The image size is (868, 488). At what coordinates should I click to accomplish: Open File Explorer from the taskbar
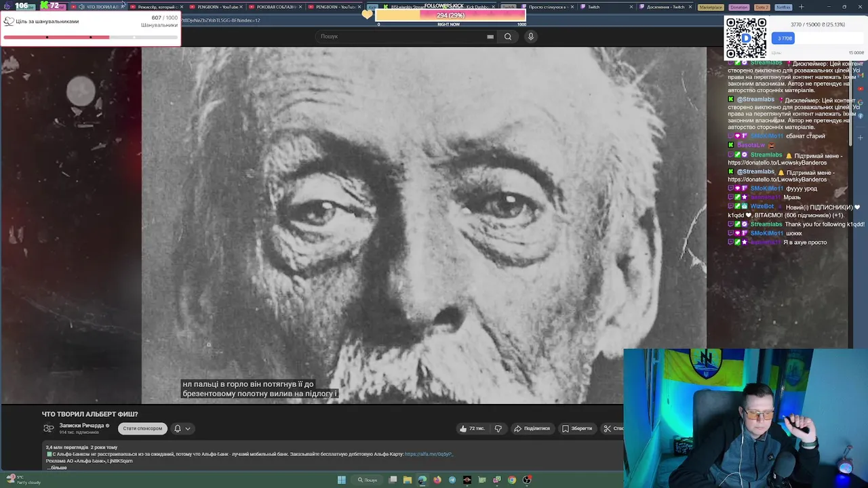point(408,480)
